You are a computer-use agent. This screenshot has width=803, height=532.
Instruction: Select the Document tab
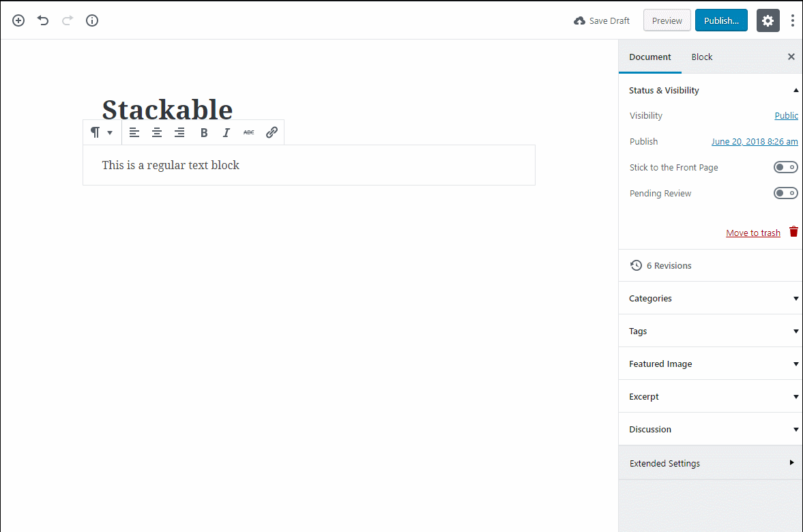[x=649, y=57]
